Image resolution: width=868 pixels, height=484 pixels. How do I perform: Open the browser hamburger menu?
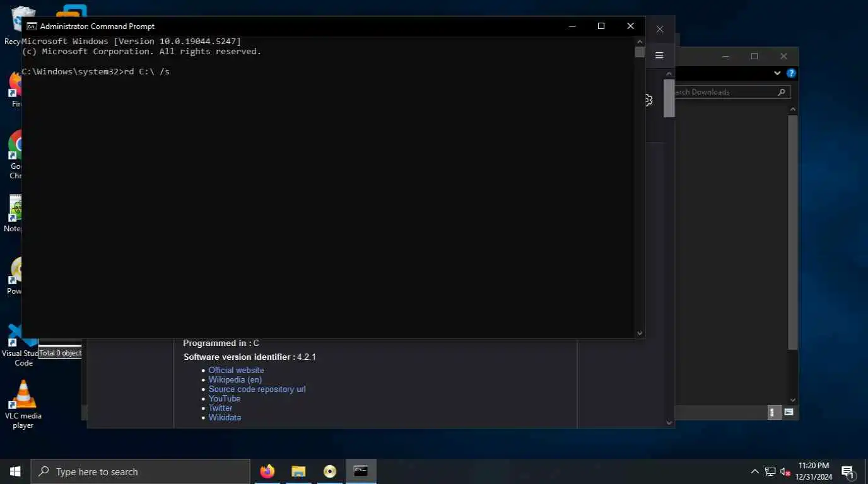(x=659, y=55)
